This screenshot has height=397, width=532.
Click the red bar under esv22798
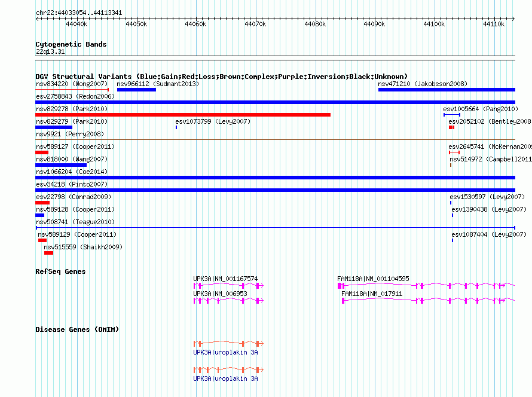[x=42, y=203]
